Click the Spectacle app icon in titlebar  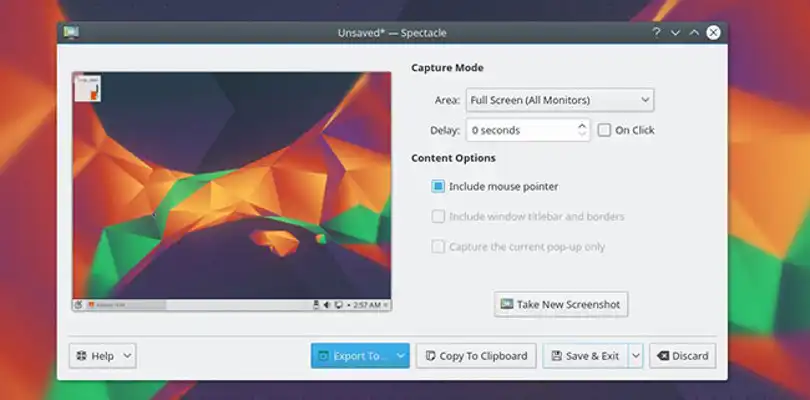coord(71,33)
